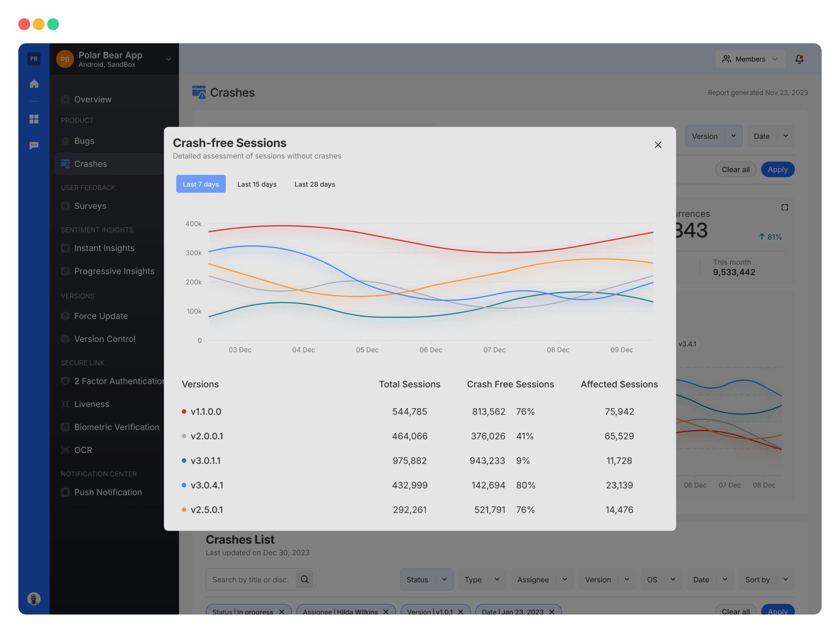This screenshot has width=840, height=633.
Task: Click the v3.4.1 version chip
Action: pyautogui.click(x=687, y=344)
